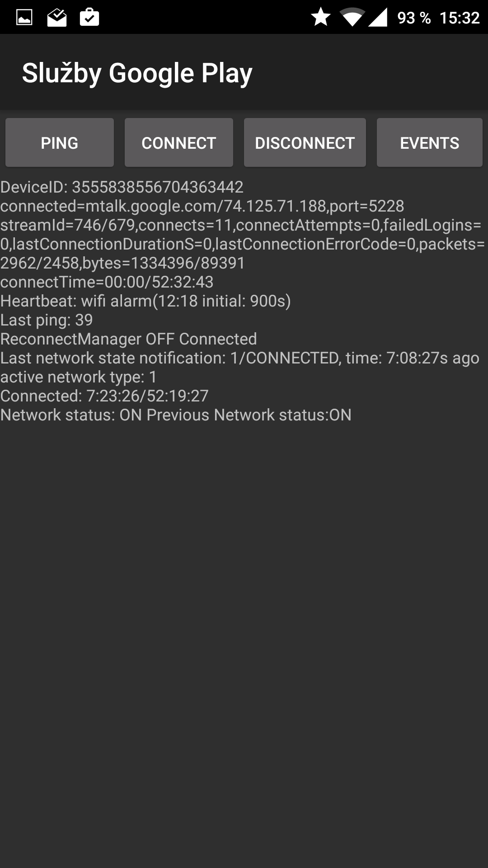Select the DeviceID line of text

122,187
